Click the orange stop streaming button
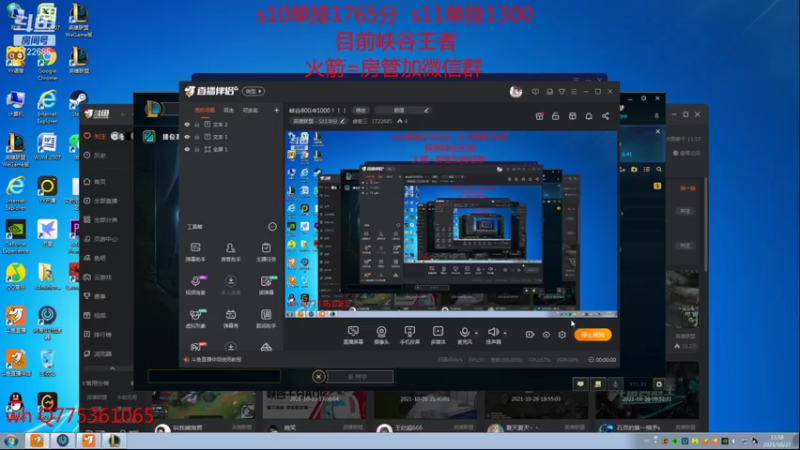The image size is (800, 450). pos(592,335)
